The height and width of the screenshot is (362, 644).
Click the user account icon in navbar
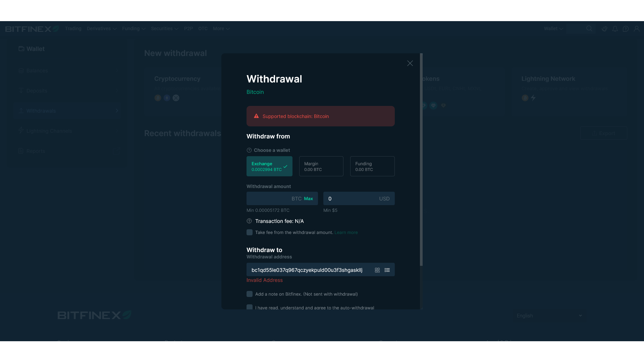coord(637,29)
